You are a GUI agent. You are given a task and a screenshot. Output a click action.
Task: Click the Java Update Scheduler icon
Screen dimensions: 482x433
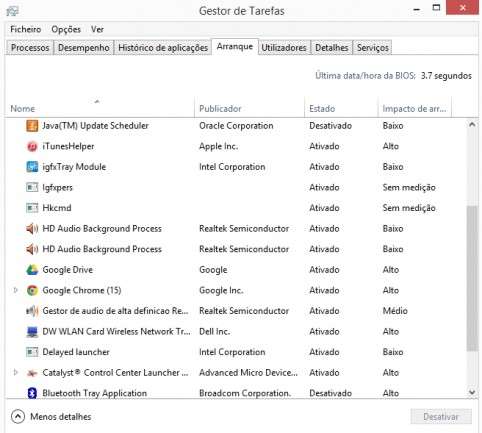tap(32, 126)
